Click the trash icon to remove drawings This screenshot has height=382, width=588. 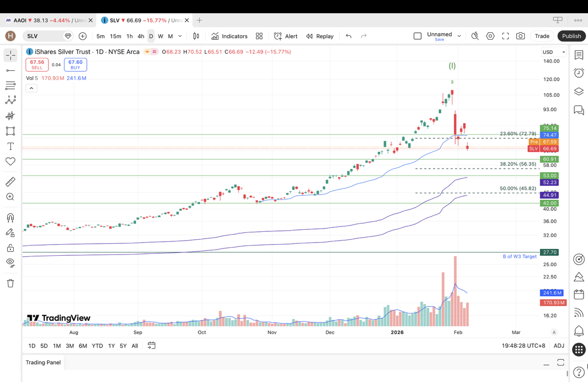coord(10,283)
